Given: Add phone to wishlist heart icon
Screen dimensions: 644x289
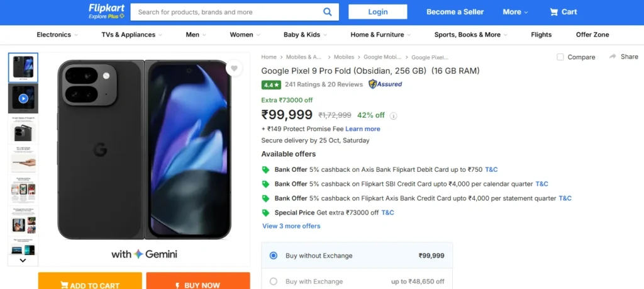Looking at the screenshot, I should (234, 69).
